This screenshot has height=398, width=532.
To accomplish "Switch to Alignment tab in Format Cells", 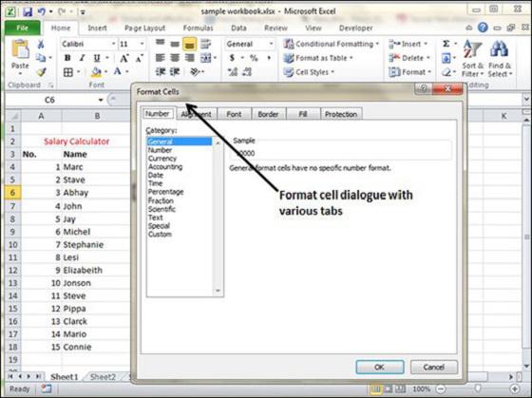I will (x=196, y=114).
